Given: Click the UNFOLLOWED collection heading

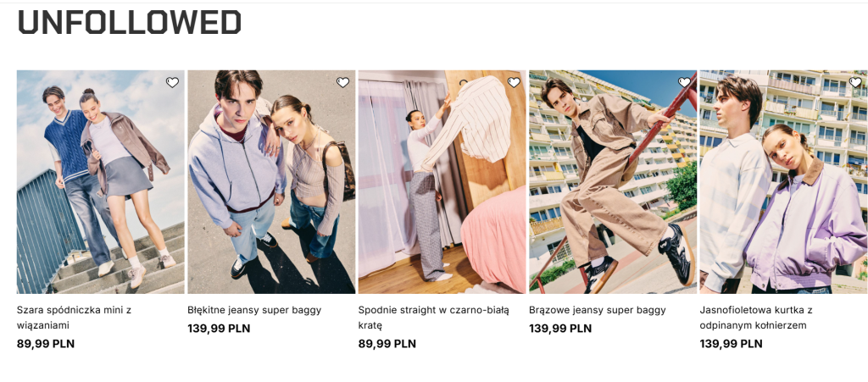Looking at the screenshot, I should 130,23.
